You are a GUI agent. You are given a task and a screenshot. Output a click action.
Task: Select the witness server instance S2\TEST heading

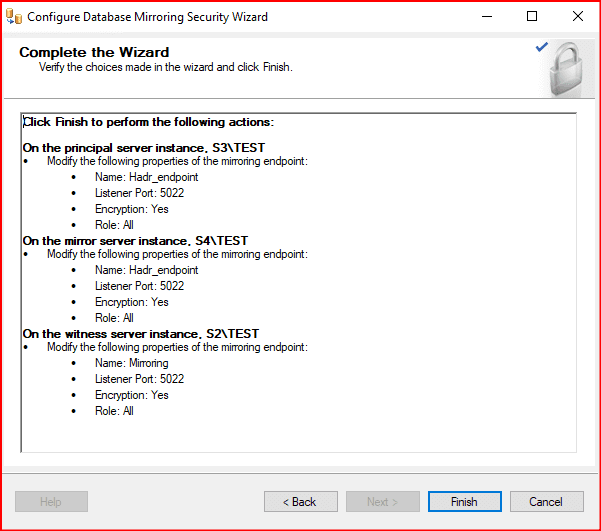(141, 334)
